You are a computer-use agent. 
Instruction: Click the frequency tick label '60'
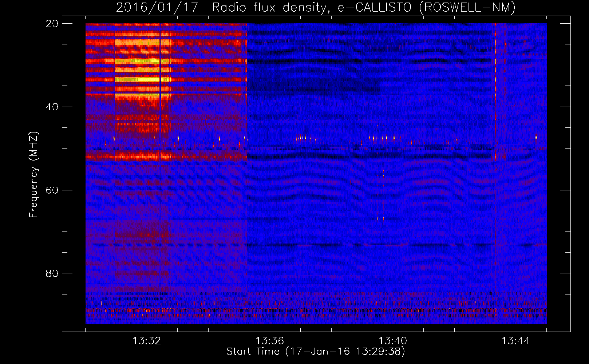click(52, 190)
